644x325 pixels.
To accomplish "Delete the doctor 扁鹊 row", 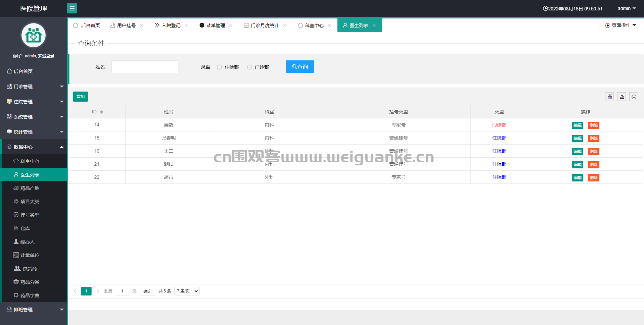I will (x=594, y=125).
